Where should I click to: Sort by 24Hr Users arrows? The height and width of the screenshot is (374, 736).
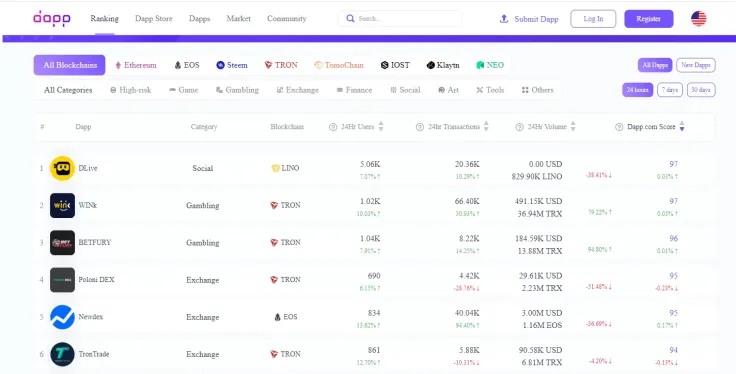tap(381, 126)
